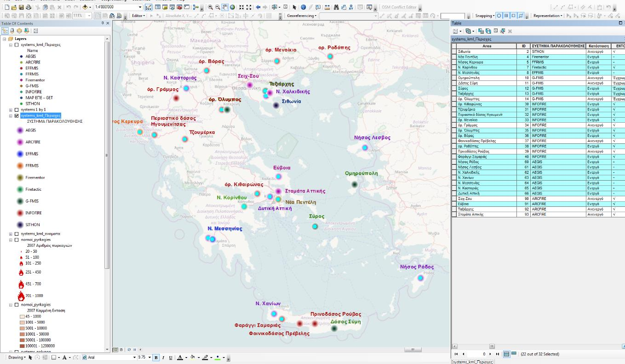Expand the systems 1 by 1 layer
The image size is (625, 364).
tap(11, 110)
